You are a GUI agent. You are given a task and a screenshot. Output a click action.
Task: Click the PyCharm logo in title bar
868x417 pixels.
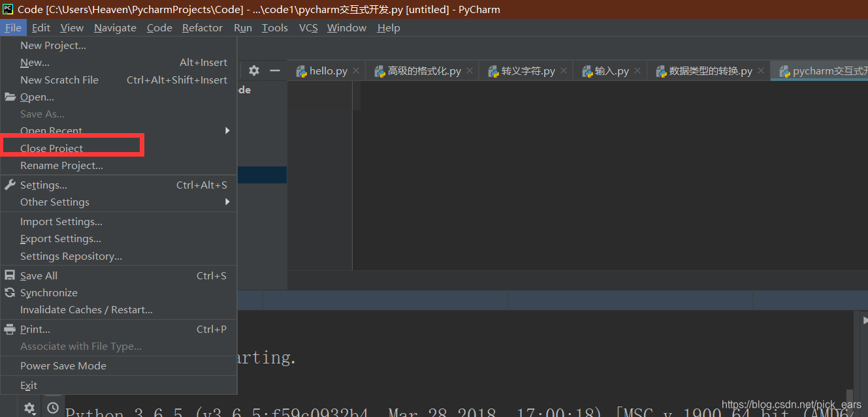(x=8, y=9)
